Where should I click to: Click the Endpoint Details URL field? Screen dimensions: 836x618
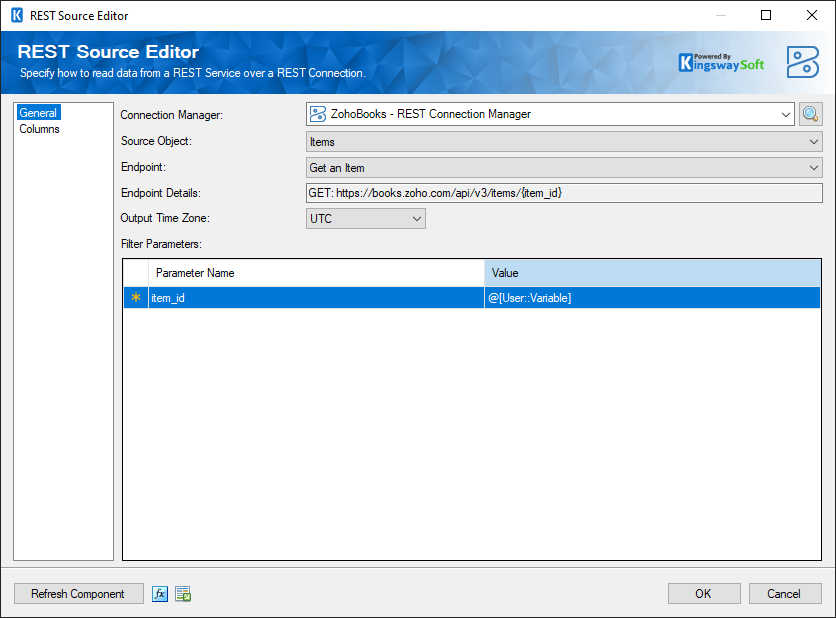(564, 193)
